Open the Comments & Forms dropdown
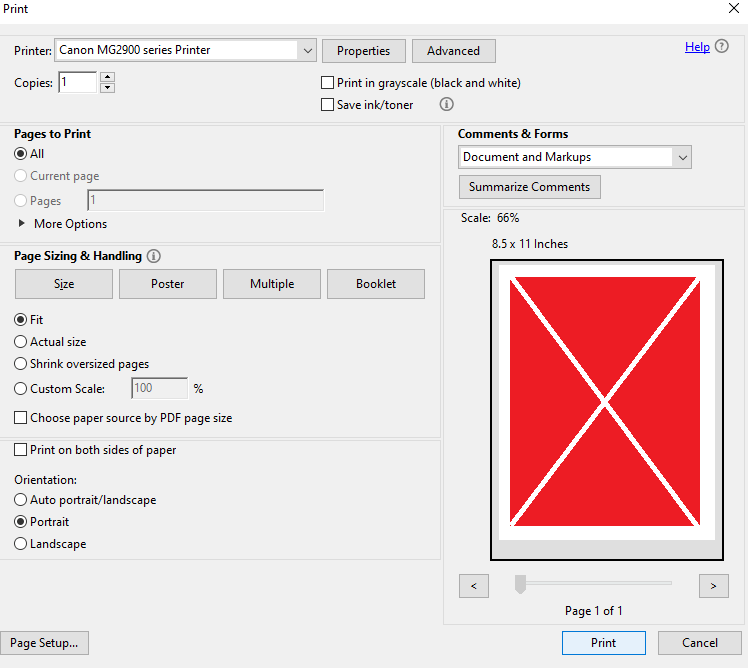The height and width of the screenshot is (668, 748). (575, 157)
